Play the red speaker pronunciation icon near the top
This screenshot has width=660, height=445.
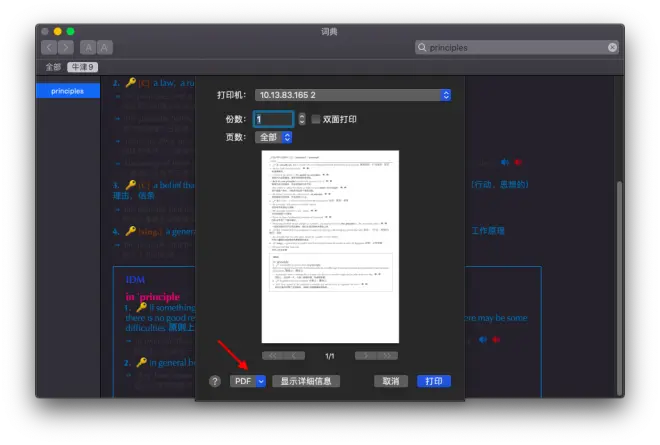point(518,162)
